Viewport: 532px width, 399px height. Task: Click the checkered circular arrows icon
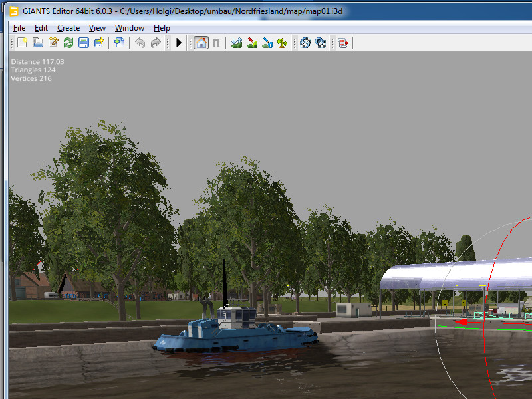[x=321, y=43]
